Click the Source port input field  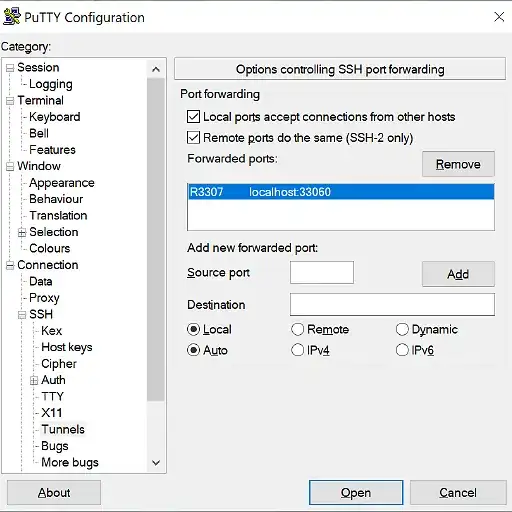(322, 273)
